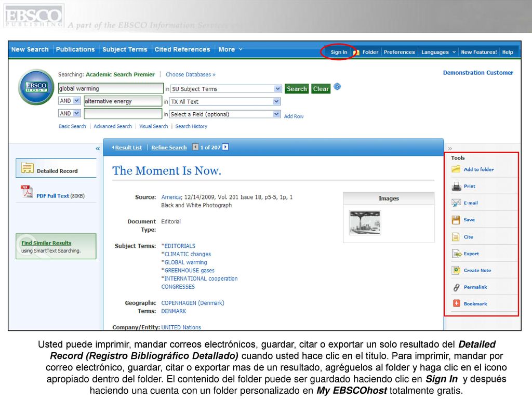Click the alternative energy search field
The image size is (532, 399).
(x=123, y=101)
